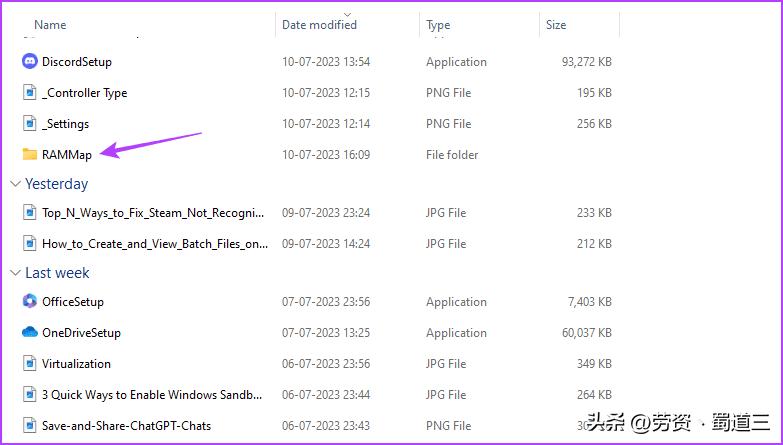Click date 07-07-2023 13:25 of OneDriveSetup
783x445 pixels.
326,333
